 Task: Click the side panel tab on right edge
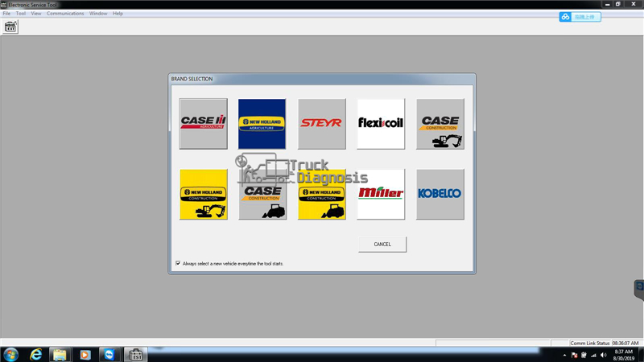(x=639, y=290)
